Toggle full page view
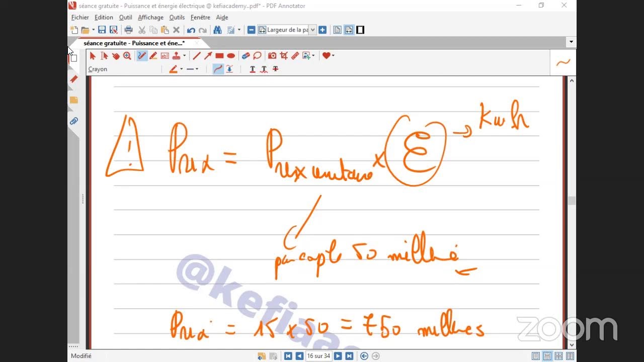This screenshot has width=644, height=362. pyautogui.click(x=337, y=30)
